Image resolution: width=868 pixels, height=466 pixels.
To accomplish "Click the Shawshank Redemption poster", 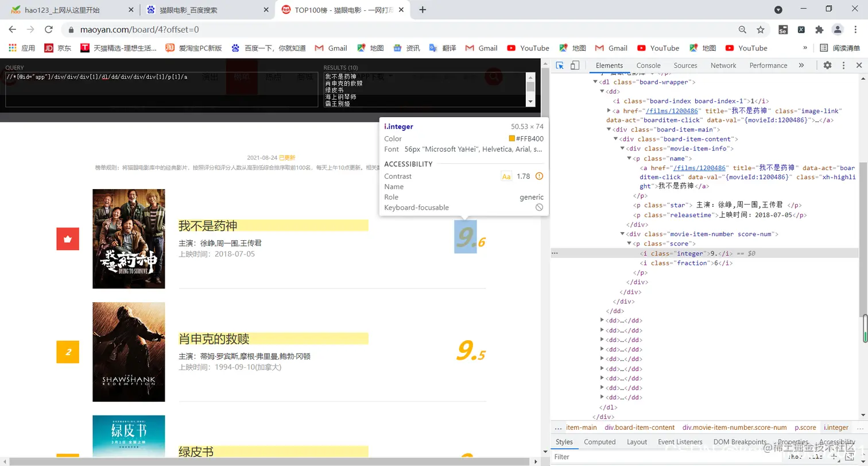I will click(x=129, y=352).
